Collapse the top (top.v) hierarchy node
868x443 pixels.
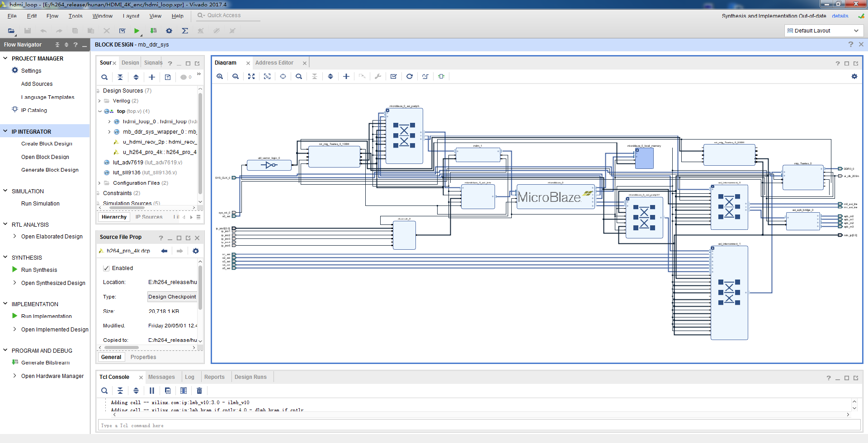[100, 111]
